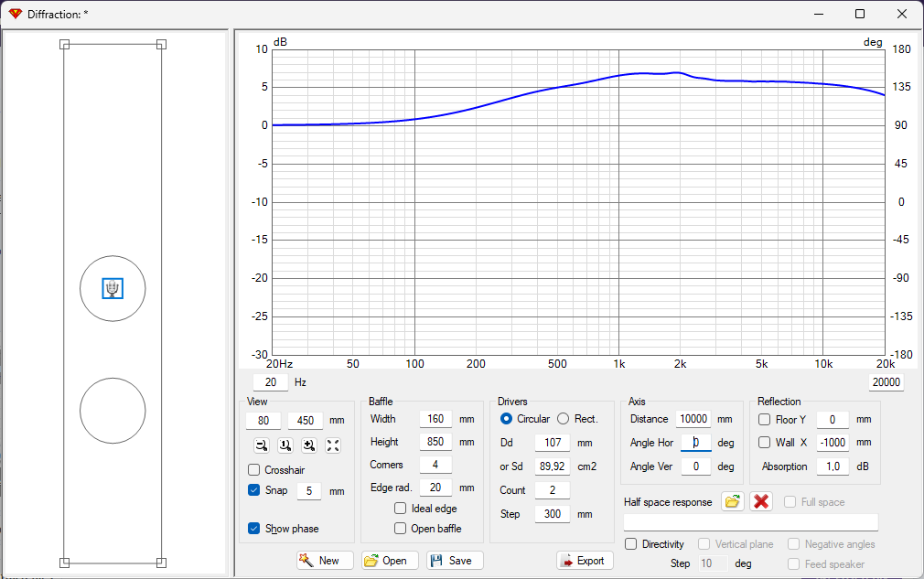Viewport: 924px width, 579px height.
Task: Click the Snap size field showing 5
Action: [309, 490]
